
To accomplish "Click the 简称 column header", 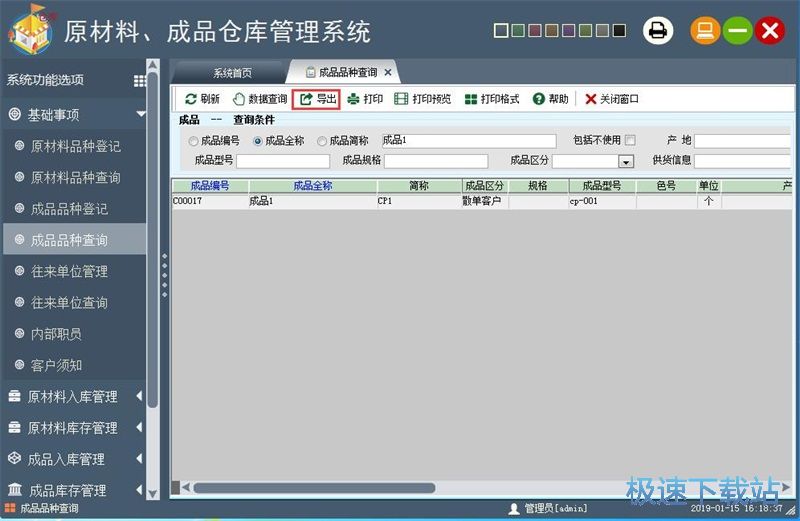I will click(x=419, y=186).
